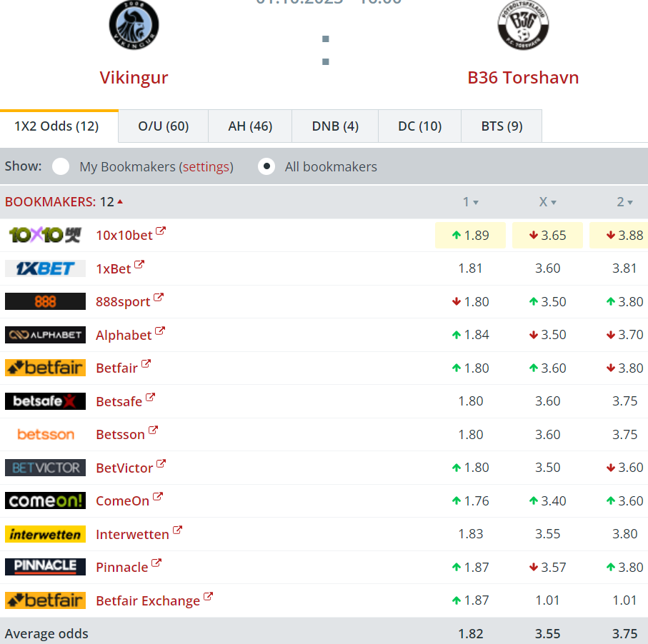Click the B36 Torshavn club badge
This screenshot has width=648, height=644.
tap(523, 25)
